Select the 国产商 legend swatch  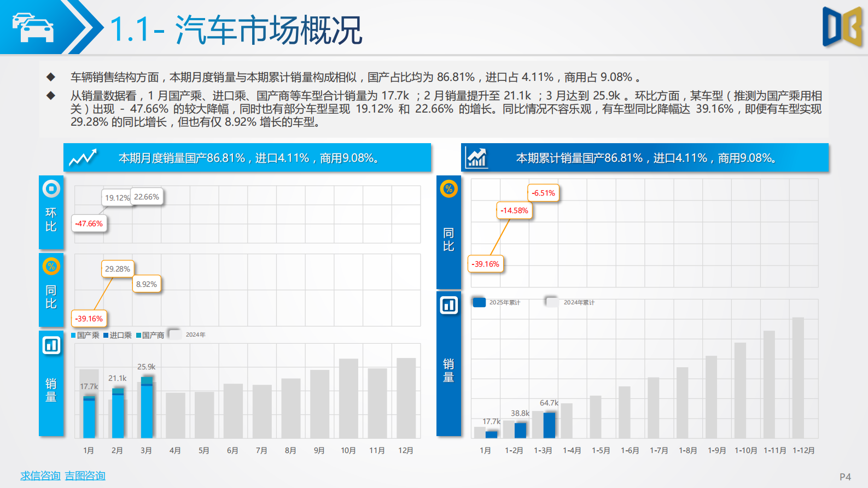coord(138,335)
